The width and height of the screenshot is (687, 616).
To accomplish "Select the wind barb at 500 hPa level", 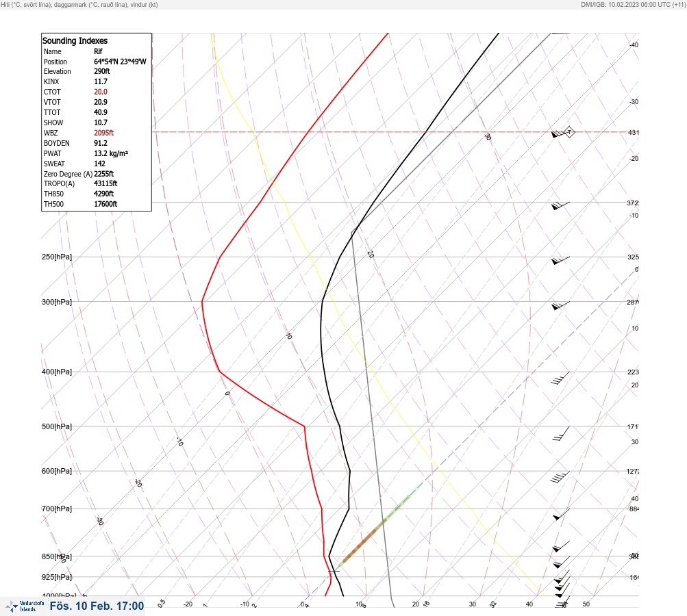I will point(561,433).
